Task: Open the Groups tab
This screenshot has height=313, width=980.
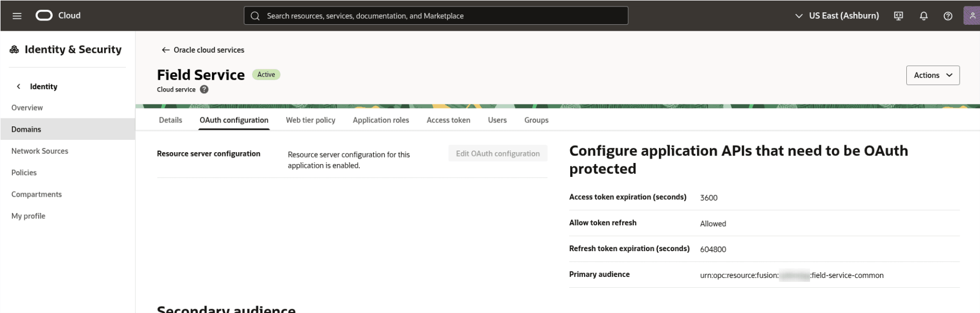Action: point(536,120)
